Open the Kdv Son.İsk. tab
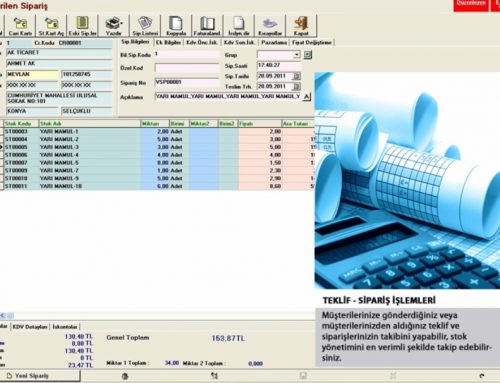 (x=239, y=42)
